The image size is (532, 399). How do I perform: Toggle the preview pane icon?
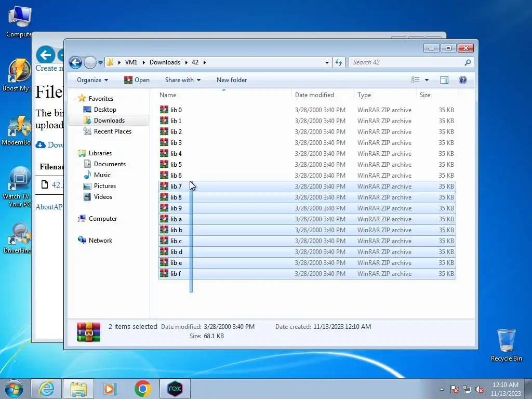click(x=444, y=80)
